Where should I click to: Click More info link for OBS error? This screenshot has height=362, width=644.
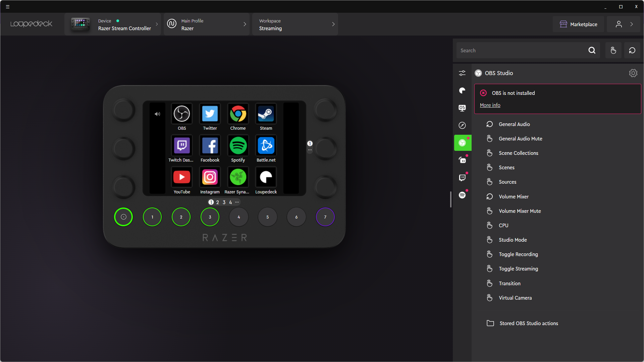click(x=490, y=105)
